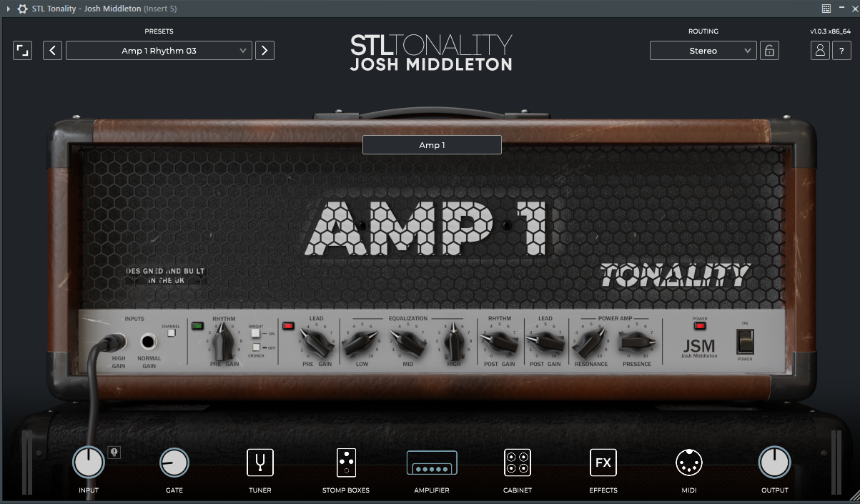The height and width of the screenshot is (504, 860).
Task: Go to the previous preset
Action: click(52, 51)
